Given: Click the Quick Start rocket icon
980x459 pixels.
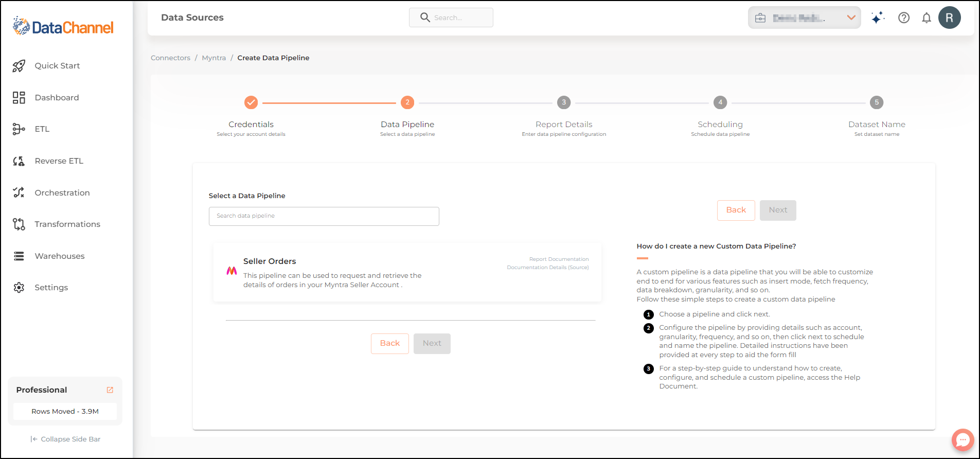Looking at the screenshot, I should (19, 66).
